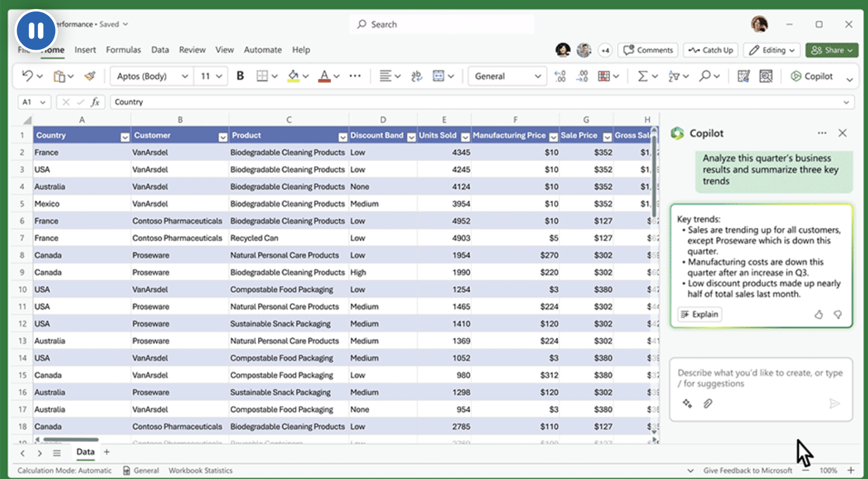Click the Explain button in Copilot
This screenshot has height=479, width=868.
pyautogui.click(x=700, y=314)
